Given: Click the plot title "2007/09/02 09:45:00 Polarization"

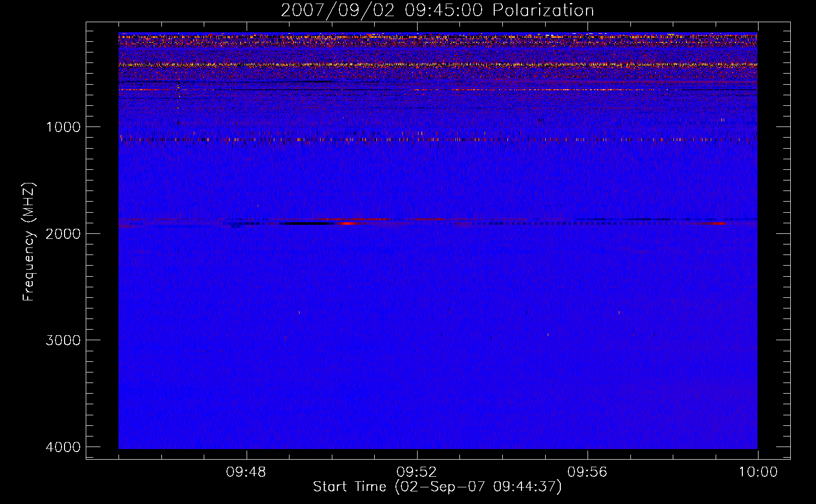Looking at the screenshot, I should (437, 11).
